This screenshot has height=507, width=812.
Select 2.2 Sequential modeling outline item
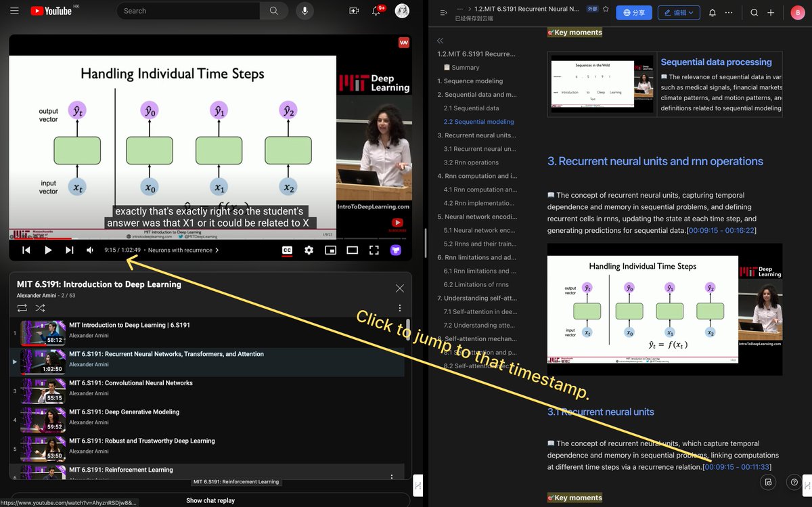tap(478, 122)
